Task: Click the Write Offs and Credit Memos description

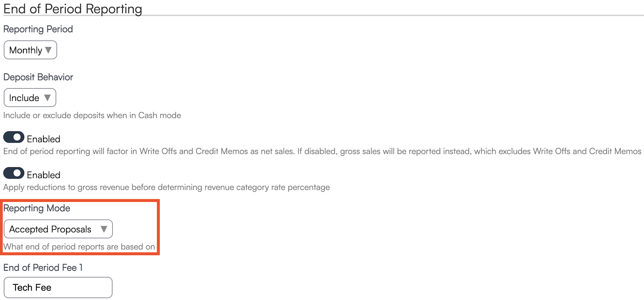Action: pyautogui.click(x=322, y=151)
